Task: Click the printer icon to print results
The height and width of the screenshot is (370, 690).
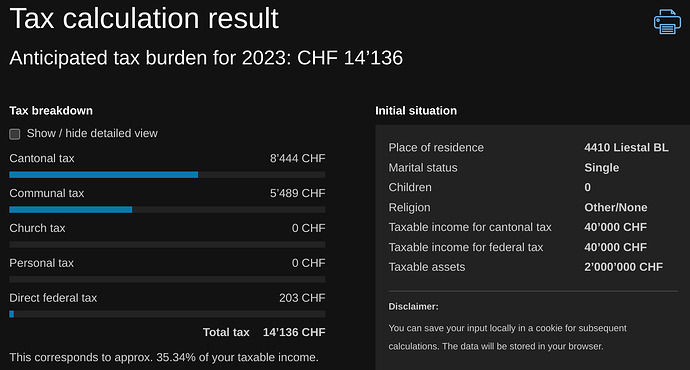Action: tap(667, 21)
